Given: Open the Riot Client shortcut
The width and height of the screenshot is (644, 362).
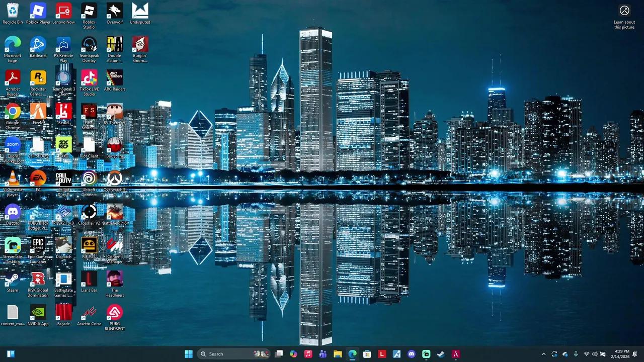Looking at the screenshot, I should (x=89, y=148).
